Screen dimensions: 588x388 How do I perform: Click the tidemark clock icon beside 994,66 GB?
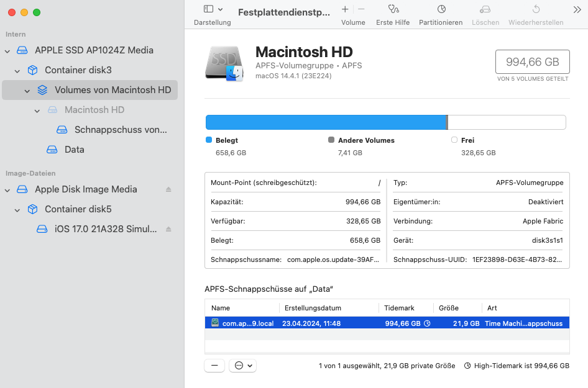(427, 323)
